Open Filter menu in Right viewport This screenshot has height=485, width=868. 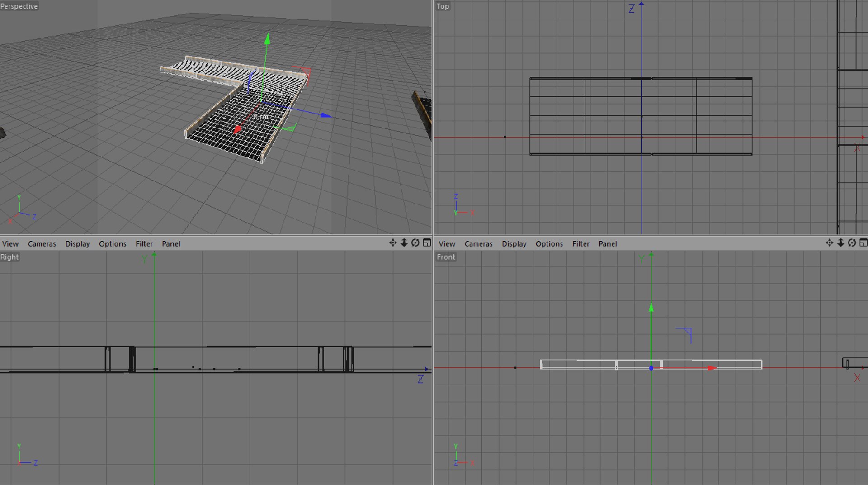(x=144, y=243)
